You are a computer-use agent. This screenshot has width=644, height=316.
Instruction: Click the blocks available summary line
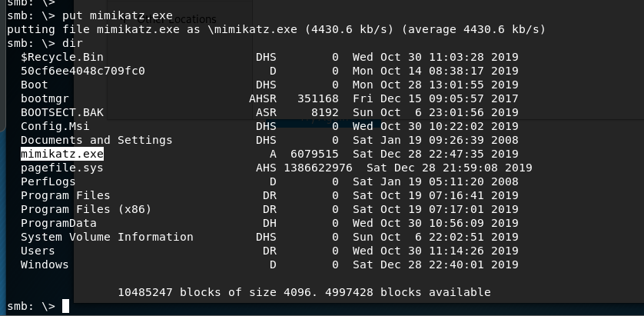(304, 292)
